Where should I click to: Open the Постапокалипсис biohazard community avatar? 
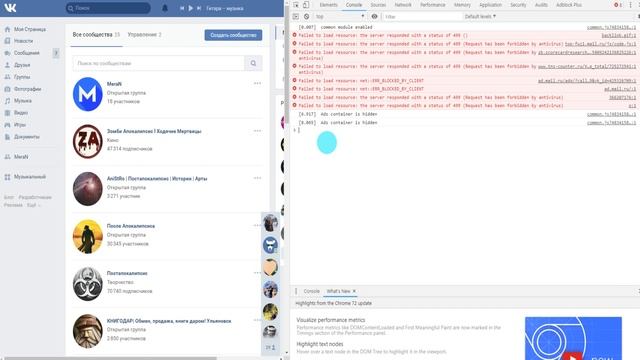(x=87, y=284)
